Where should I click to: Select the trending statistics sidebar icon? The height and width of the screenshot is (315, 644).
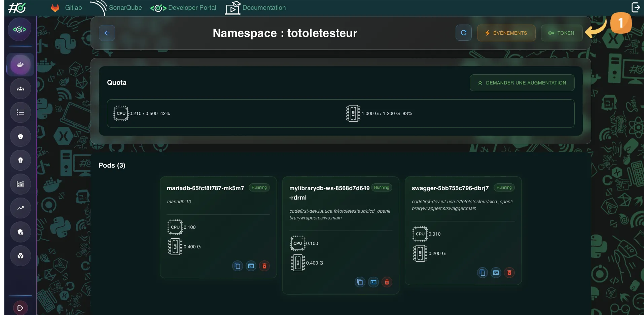(20, 208)
